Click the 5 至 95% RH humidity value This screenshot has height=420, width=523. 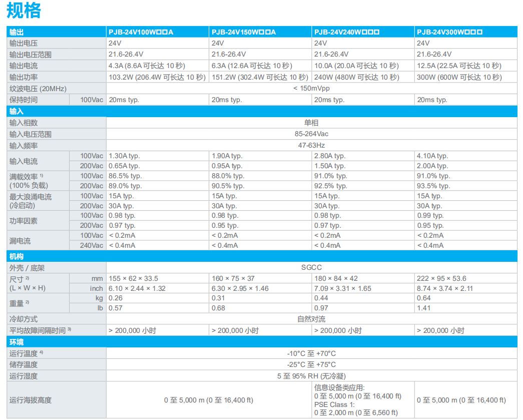[x=311, y=376]
